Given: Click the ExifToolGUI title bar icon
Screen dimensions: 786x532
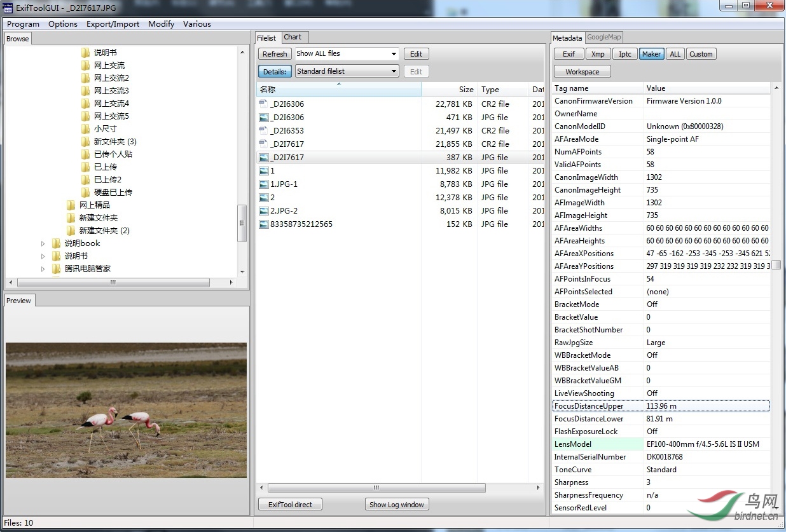Looking at the screenshot, I should point(8,7).
